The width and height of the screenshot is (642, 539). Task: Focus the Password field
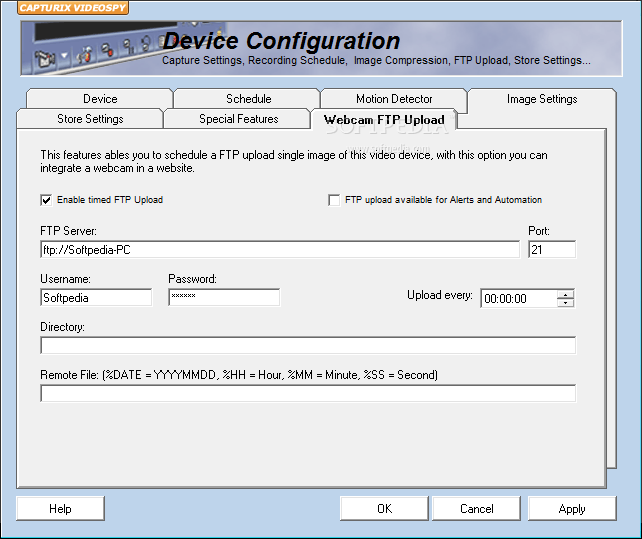(x=224, y=297)
